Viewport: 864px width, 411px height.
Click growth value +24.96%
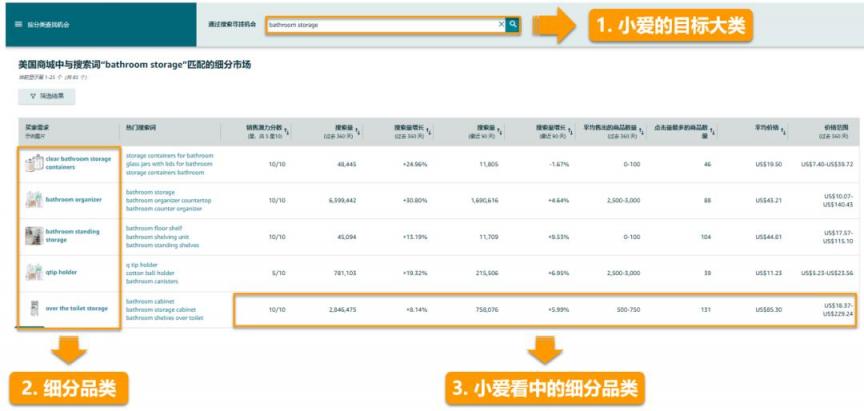415,164
